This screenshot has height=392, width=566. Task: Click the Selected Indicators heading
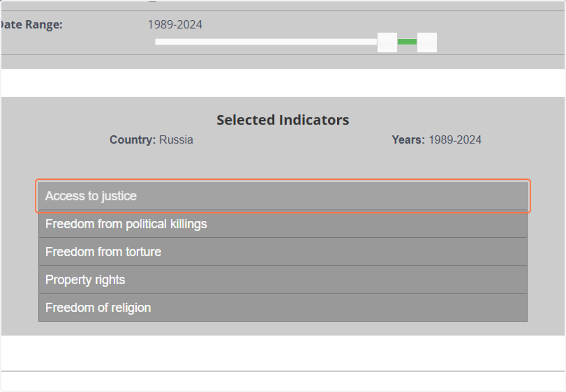pos(283,120)
